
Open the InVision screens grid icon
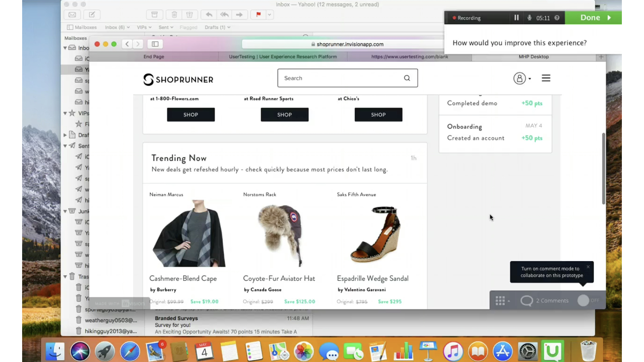[x=500, y=301]
